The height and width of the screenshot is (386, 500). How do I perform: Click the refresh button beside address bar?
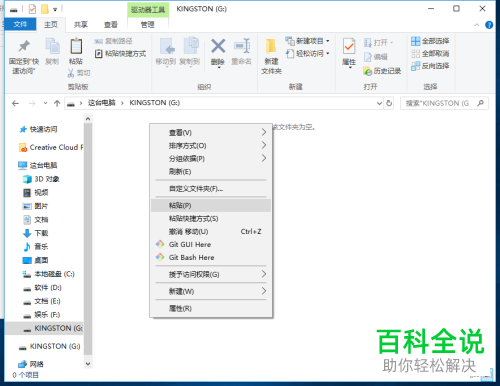pyautogui.click(x=389, y=103)
